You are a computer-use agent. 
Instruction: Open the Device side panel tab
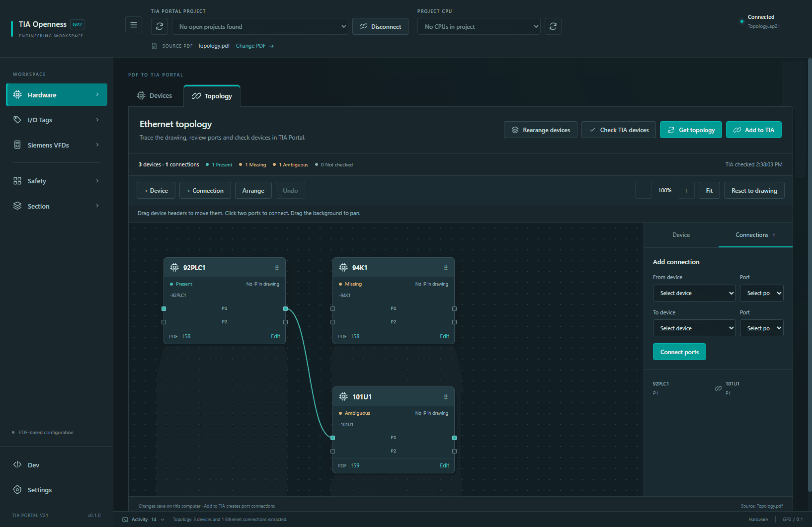[681, 235]
